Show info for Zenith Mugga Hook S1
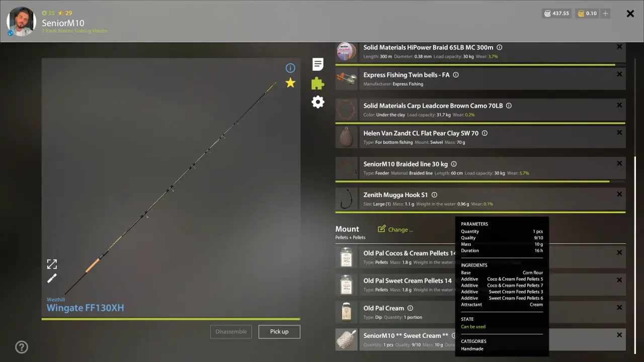 [x=434, y=195]
